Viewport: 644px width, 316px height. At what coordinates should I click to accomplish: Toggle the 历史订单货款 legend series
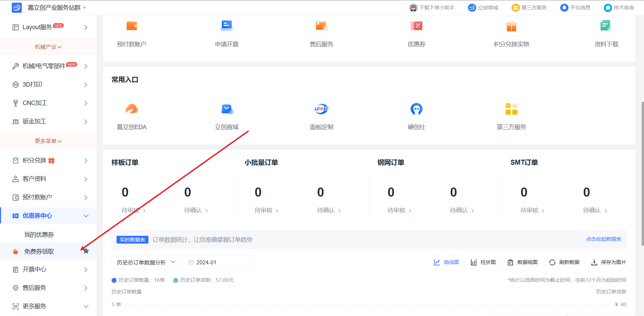pos(204,280)
